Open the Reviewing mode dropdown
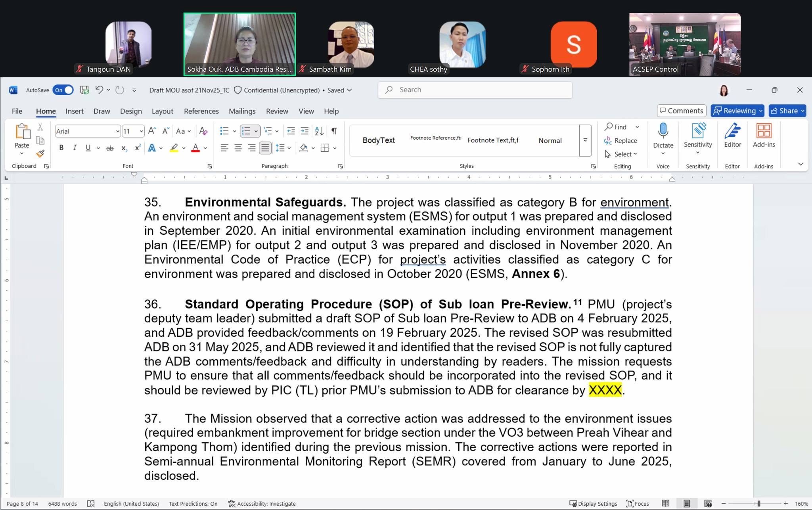The image size is (812, 510). (737, 111)
